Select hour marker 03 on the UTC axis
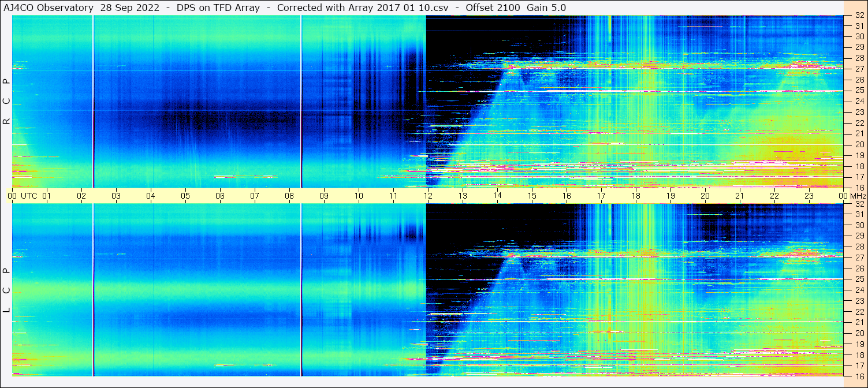The image size is (868, 388). (x=116, y=196)
